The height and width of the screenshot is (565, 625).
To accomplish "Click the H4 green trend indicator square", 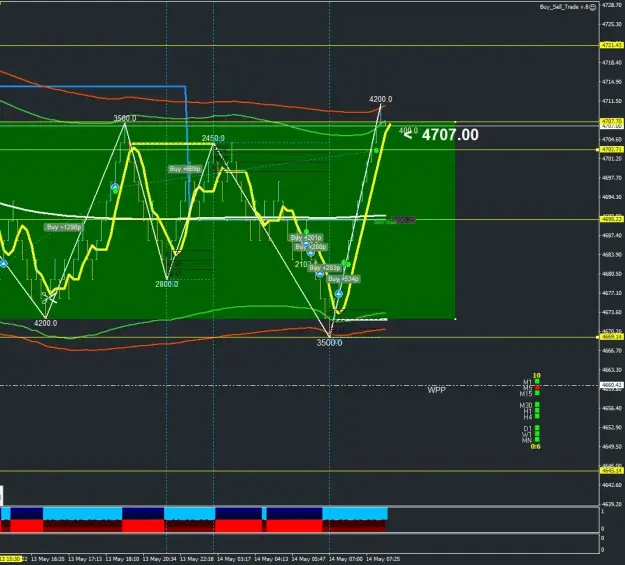I will click(537, 416).
